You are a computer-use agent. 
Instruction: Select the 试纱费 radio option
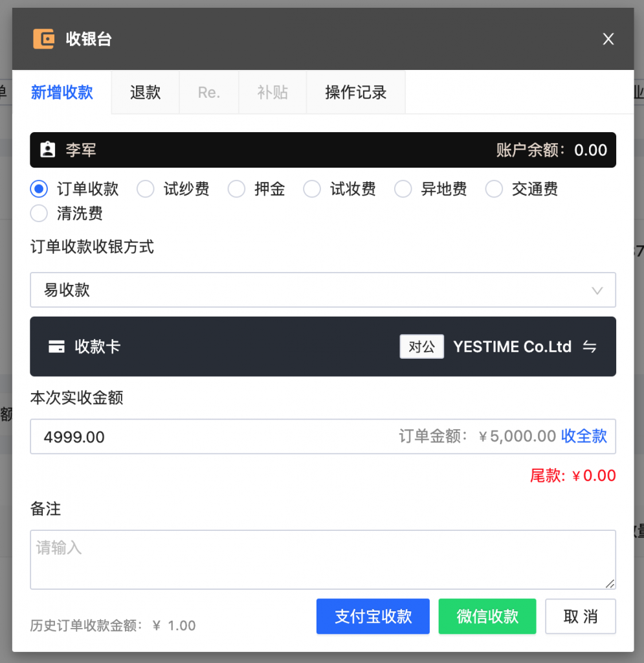pyautogui.click(x=146, y=189)
